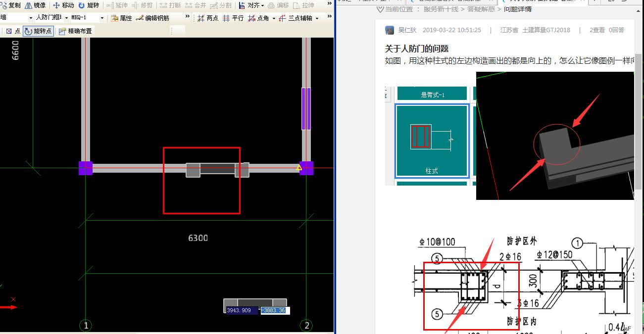Click the 2查看 view count
Viewport: 644px width, 334px height.
(597, 30)
